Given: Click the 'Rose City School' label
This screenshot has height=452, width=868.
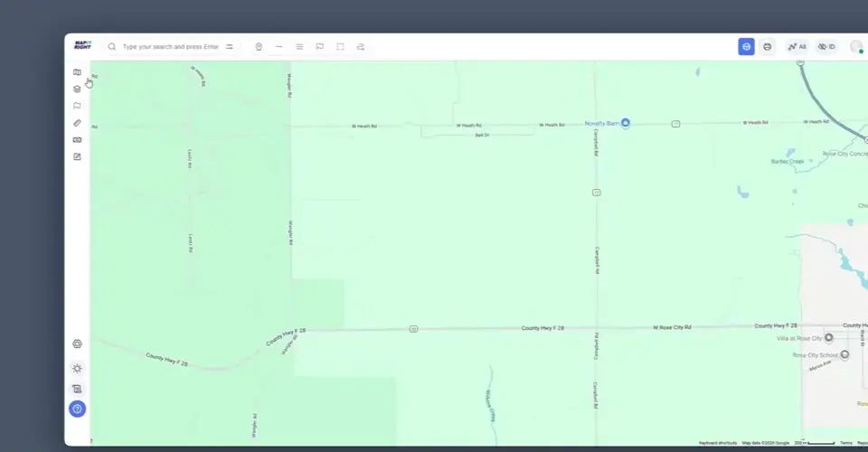Looking at the screenshot, I should click(x=816, y=355).
